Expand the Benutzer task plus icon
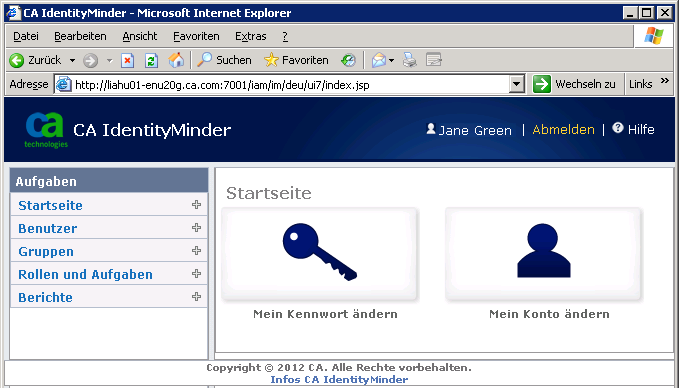This screenshot has width=684, height=388. [196, 227]
